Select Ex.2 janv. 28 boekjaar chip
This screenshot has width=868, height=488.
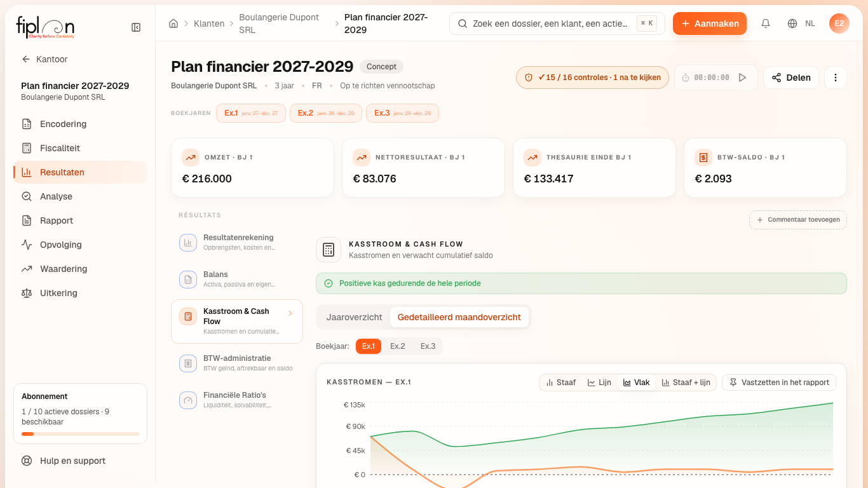tap(326, 113)
